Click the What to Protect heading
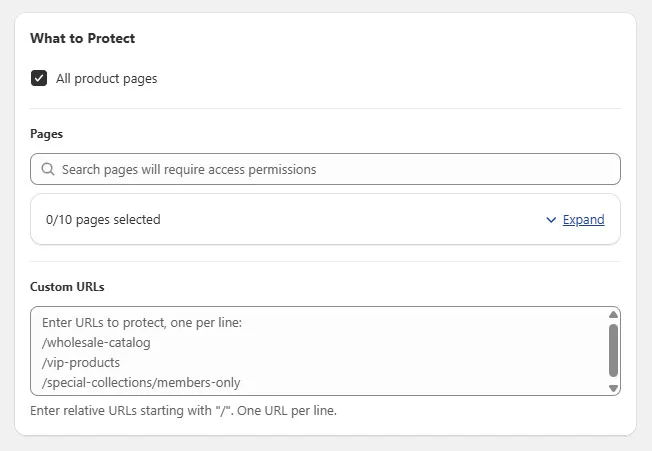Image resolution: width=652 pixels, height=451 pixels. [x=83, y=38]
